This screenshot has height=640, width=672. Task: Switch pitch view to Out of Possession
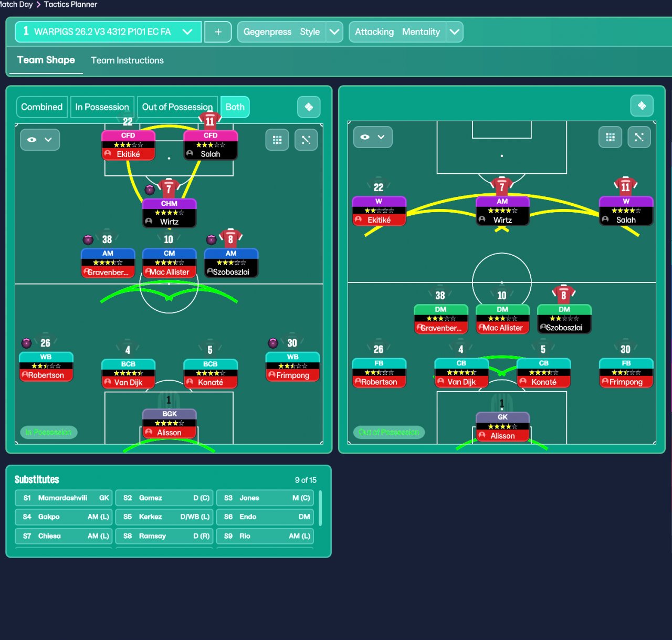pos(177,107)
